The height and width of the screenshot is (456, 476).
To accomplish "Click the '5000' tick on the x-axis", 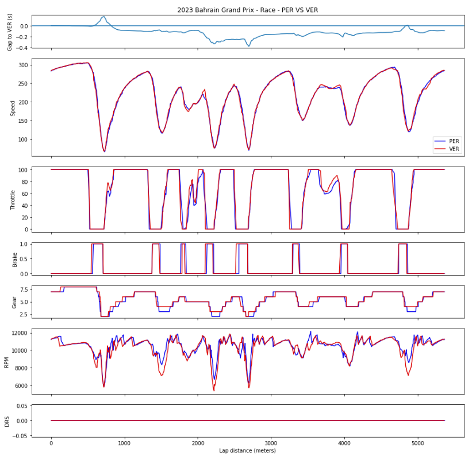I will tap(418, 443).
